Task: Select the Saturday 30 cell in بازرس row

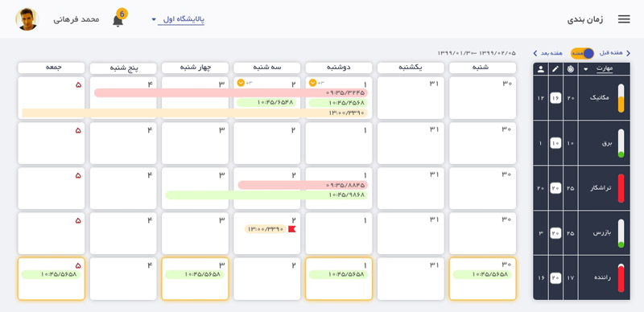Action: 482,233
